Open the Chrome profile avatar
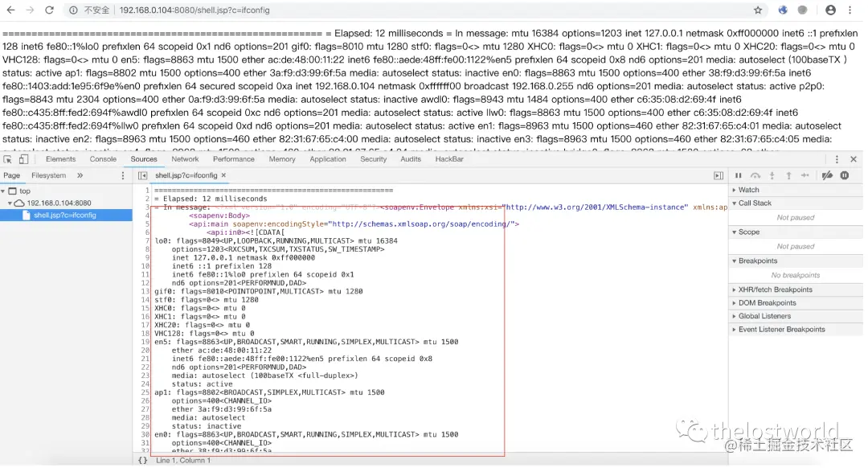 (x=830, y=10)
